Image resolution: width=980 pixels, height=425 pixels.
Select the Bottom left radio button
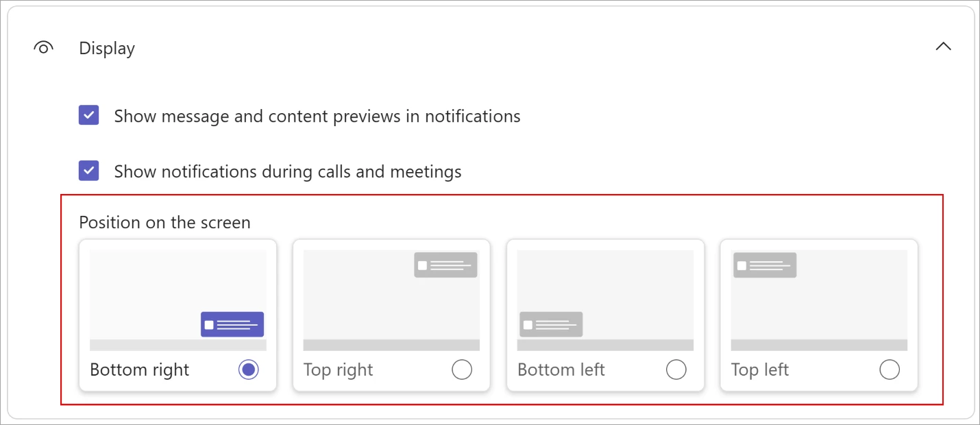tap(676, 369)
